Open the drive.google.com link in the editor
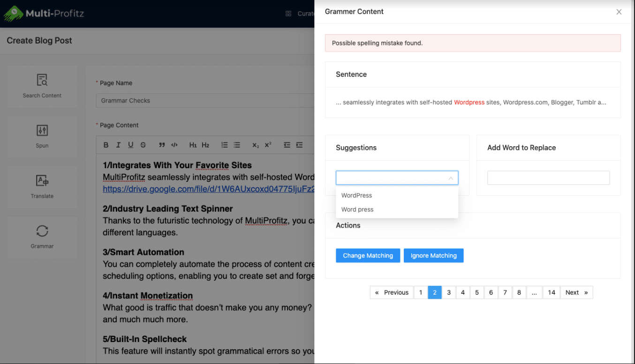Image resolution: width=635 pixels, height=364 pixels. click(x=208, y=189)
